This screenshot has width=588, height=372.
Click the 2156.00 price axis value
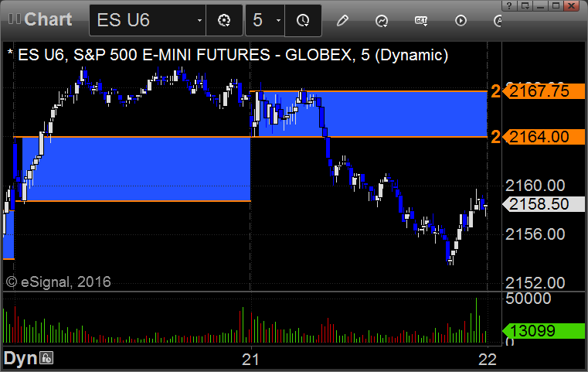click(535, 234)
